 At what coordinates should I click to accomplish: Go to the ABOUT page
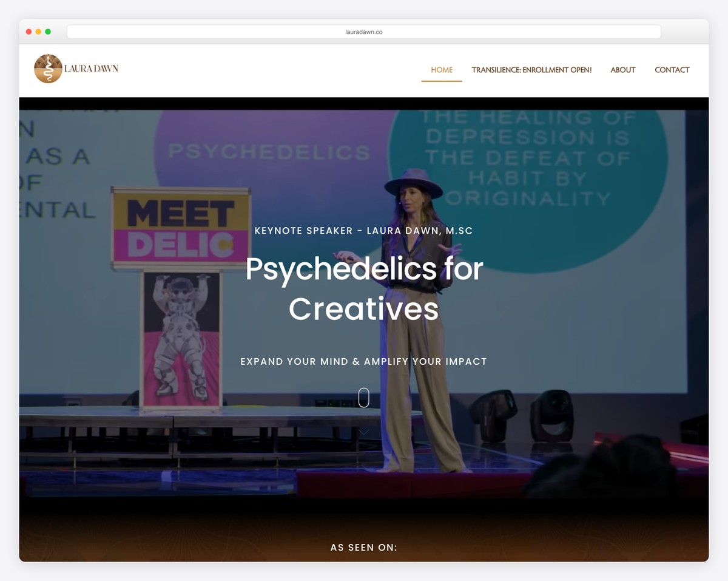point(623,70)
